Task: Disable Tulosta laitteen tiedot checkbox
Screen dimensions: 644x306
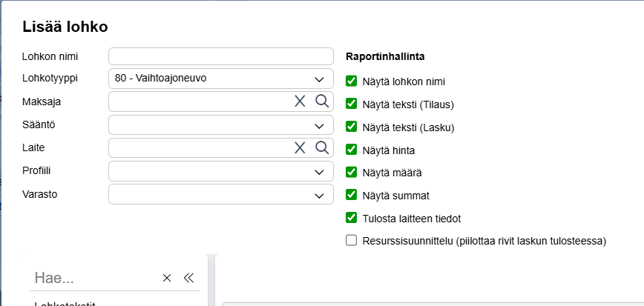Action: [352, 219]
